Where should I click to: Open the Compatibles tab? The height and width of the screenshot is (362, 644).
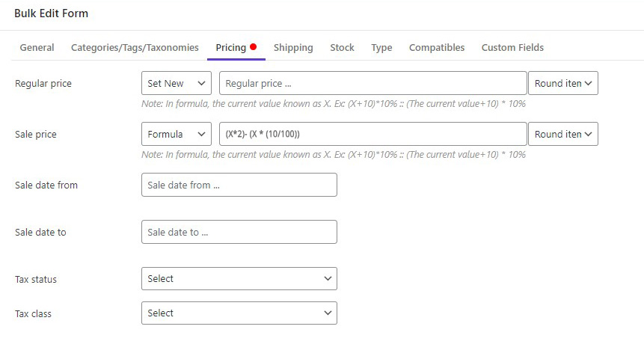[437, 48]
